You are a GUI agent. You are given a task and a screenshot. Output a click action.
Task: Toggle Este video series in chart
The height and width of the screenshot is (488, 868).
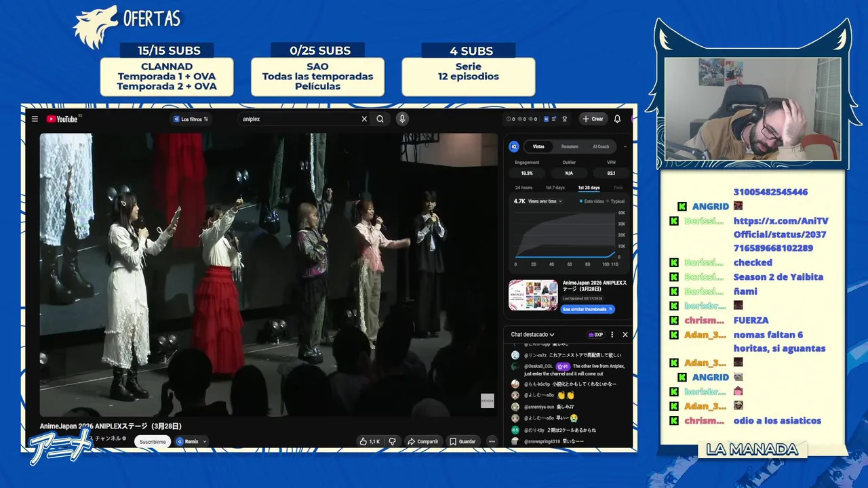[x=592, y=201]
